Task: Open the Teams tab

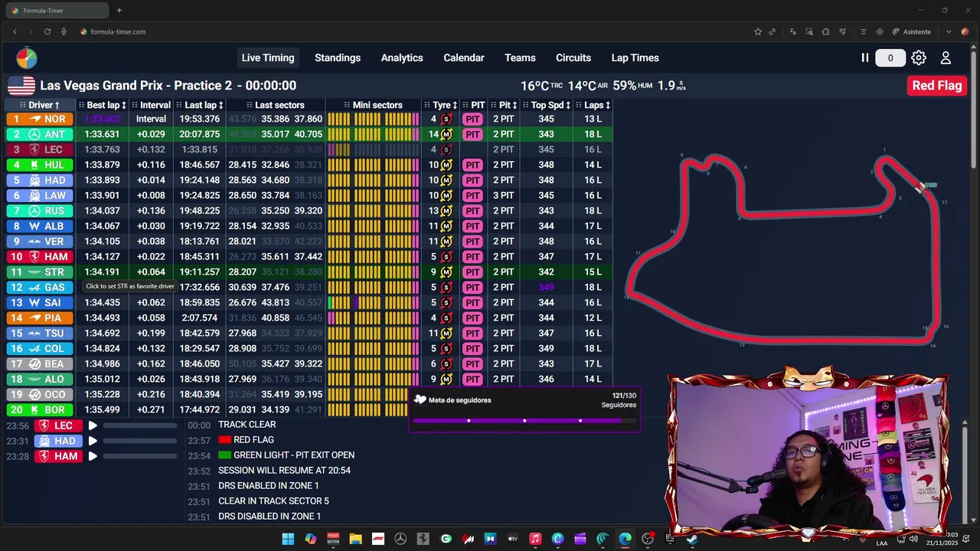Action: (x=520, y=57)
